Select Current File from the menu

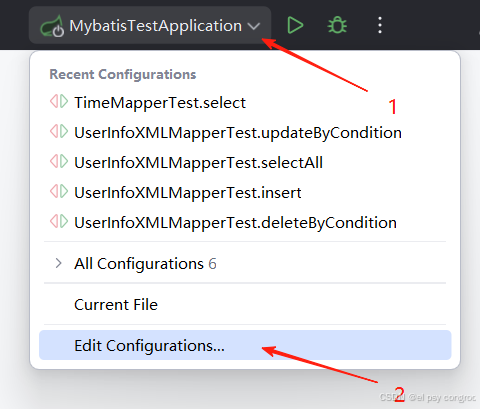click(x=245, y=304)
